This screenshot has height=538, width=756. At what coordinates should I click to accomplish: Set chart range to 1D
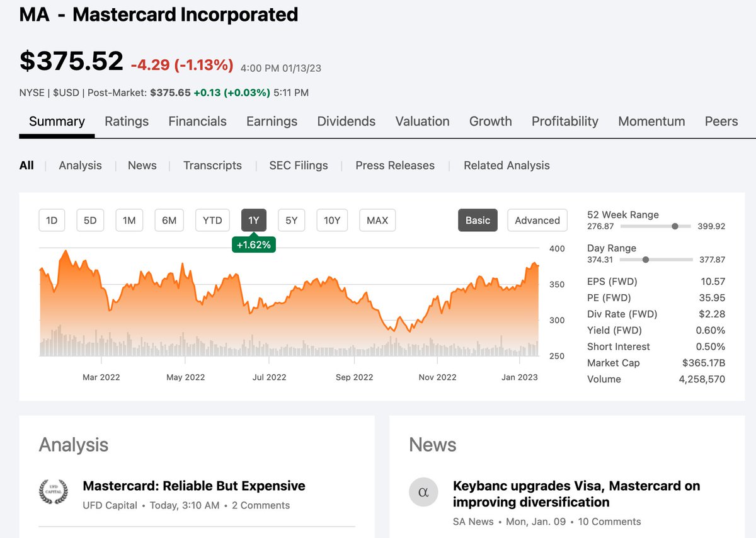point(52,220)
